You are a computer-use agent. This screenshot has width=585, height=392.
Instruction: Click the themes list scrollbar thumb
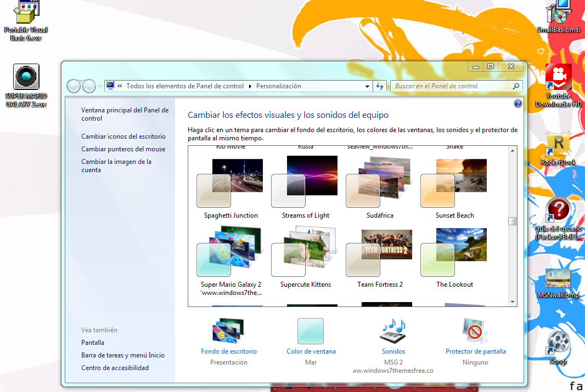[513, 221]
